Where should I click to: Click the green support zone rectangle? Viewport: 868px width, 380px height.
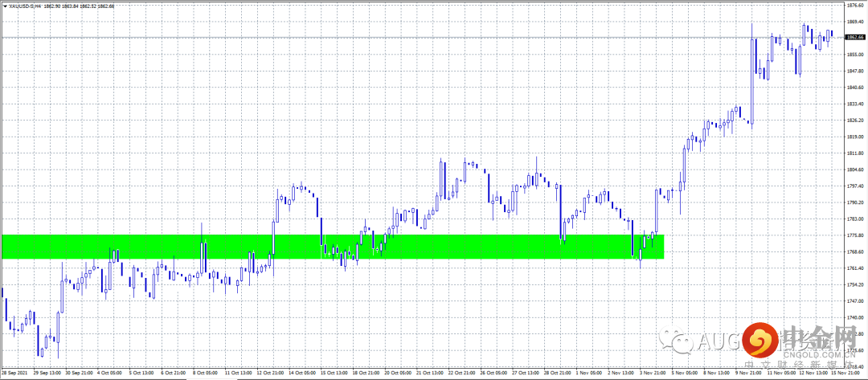[x=332, y=246]
